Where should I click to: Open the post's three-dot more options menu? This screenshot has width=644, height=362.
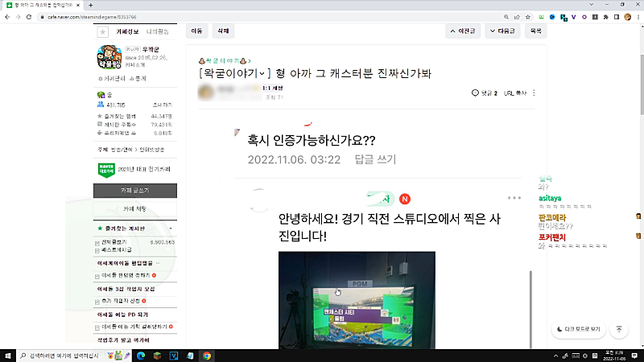click(x=534, y=93)
